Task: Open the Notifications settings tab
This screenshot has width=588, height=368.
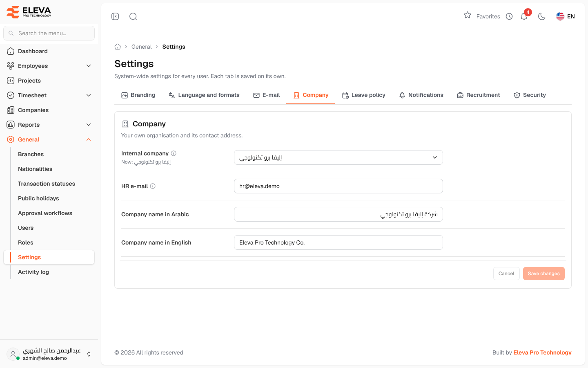Action: point(421,95)
